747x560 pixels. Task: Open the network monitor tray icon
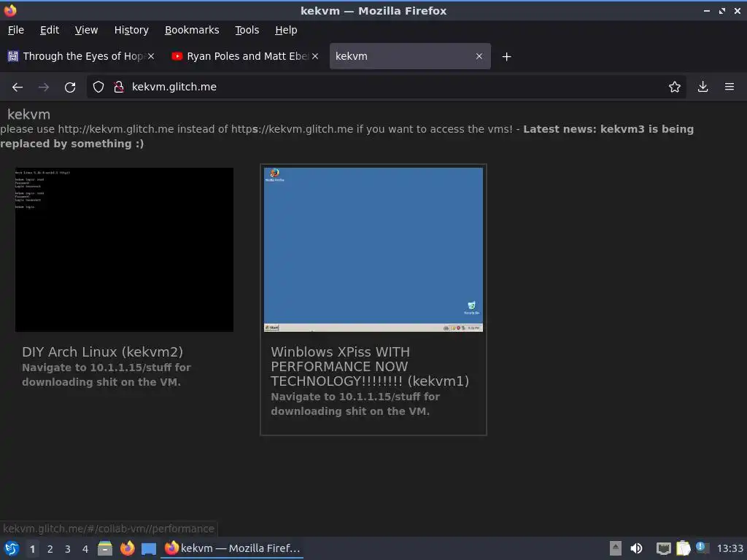(663, 548)
